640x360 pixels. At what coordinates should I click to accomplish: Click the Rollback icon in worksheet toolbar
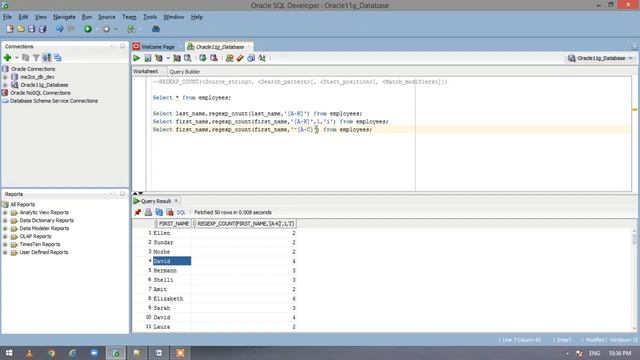click(213, 58)
